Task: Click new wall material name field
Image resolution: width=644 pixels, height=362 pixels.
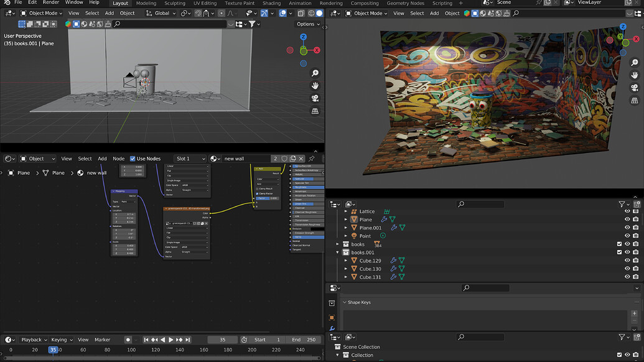Action: click(246, 159)
